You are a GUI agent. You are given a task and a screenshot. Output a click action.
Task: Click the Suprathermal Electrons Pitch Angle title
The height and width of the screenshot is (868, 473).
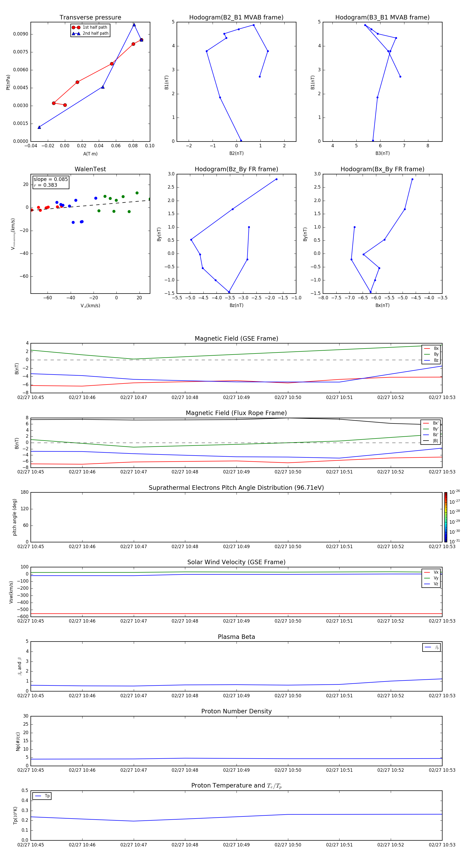click(236, 488)
